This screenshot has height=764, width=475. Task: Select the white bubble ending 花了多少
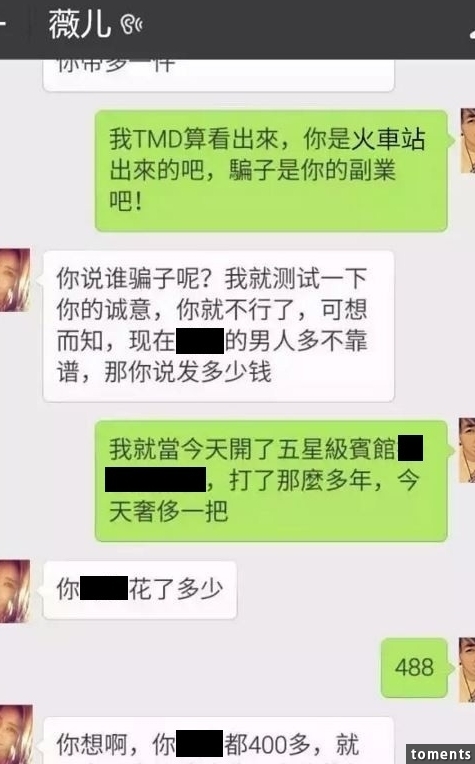click(140, 590)
